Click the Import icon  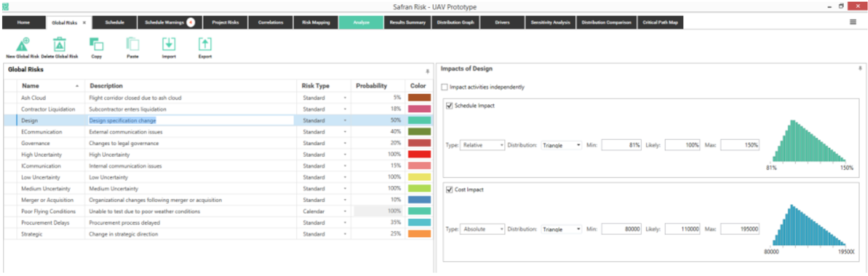click(x=169, y=45)
